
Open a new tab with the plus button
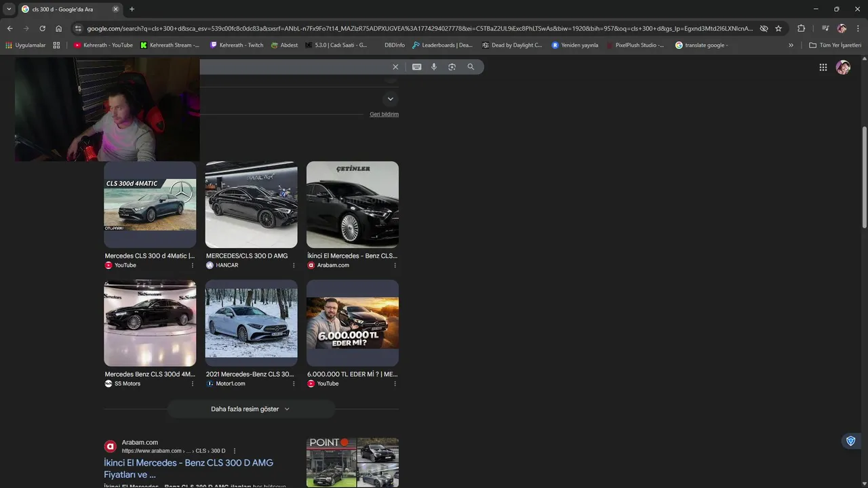click(132, 9)
